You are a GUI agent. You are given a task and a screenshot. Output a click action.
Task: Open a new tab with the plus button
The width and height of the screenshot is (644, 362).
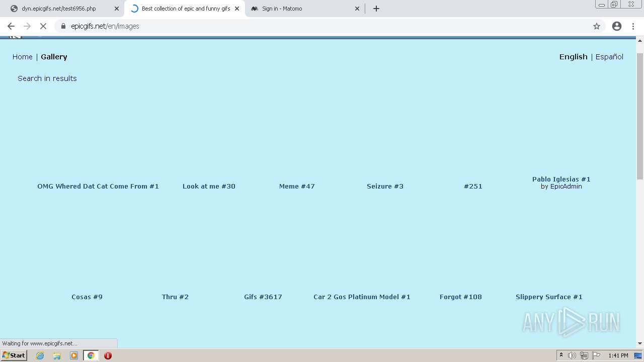click(376, 9)
